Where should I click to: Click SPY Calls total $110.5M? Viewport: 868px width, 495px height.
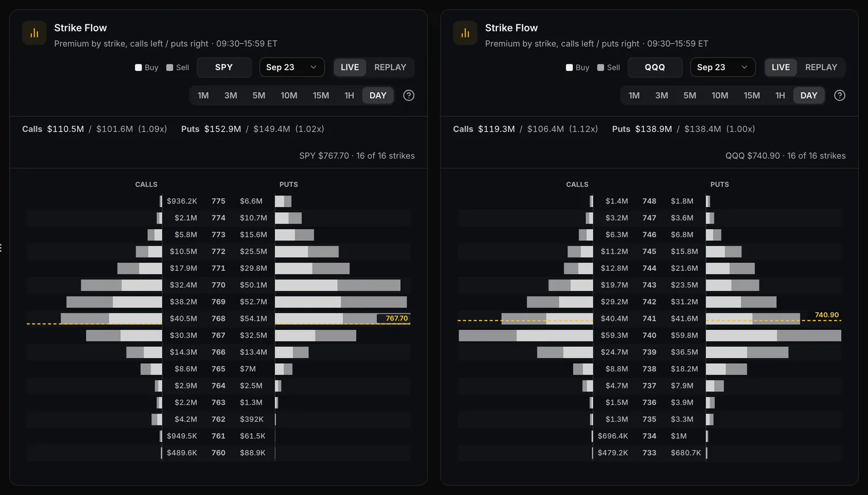[x=66, y=129]
